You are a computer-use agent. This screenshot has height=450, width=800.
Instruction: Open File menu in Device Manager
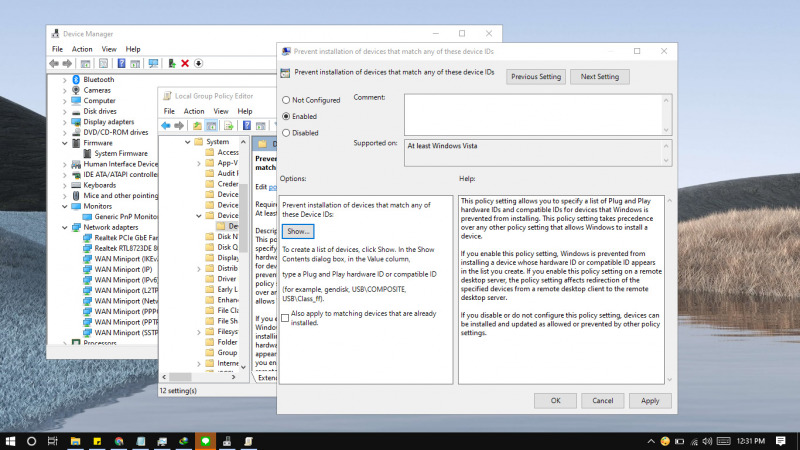(x=57, y=49)
